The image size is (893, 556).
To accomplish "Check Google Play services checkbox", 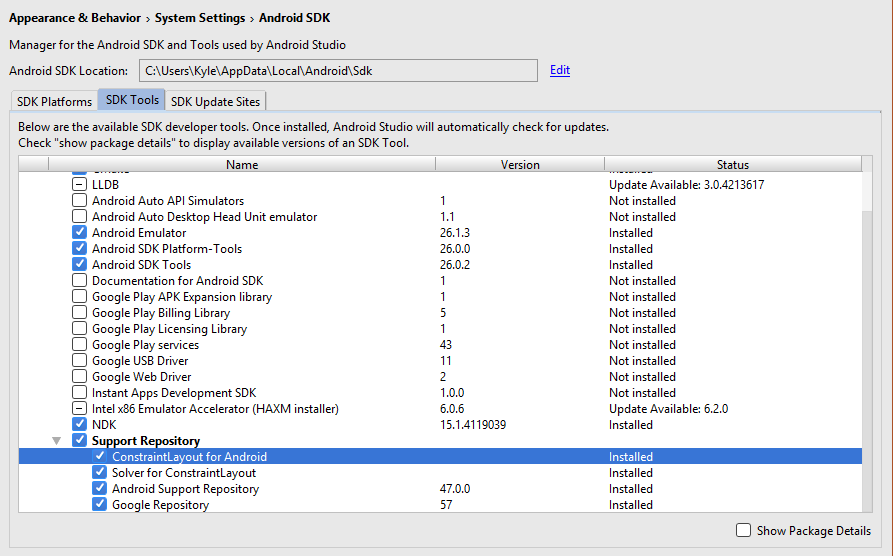I will tap(79, 344).
